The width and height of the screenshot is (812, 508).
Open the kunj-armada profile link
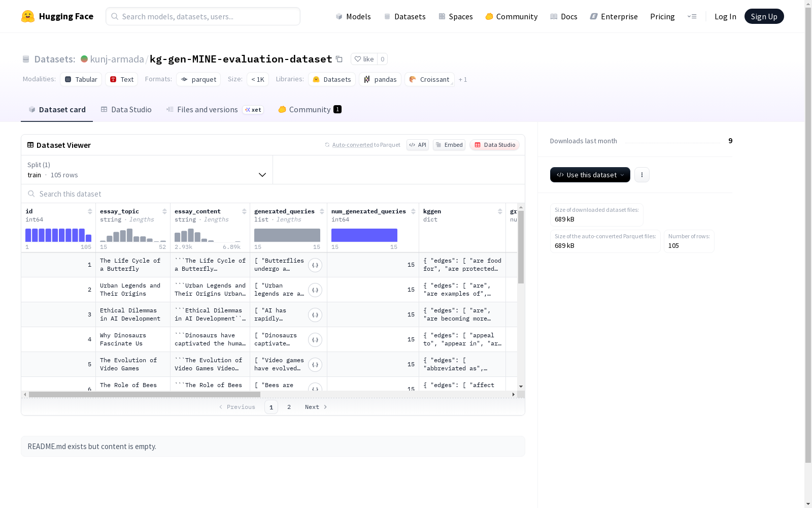[117, 59]
